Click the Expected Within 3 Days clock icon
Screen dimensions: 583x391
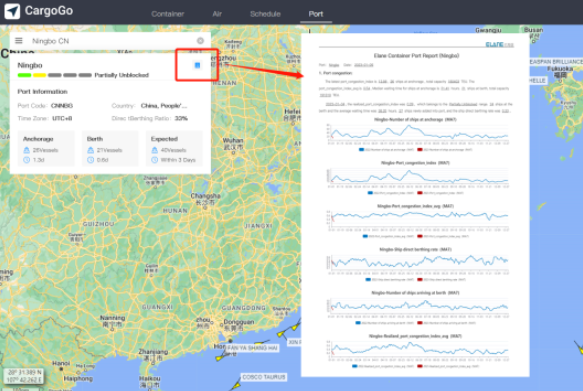click(155, 160)
